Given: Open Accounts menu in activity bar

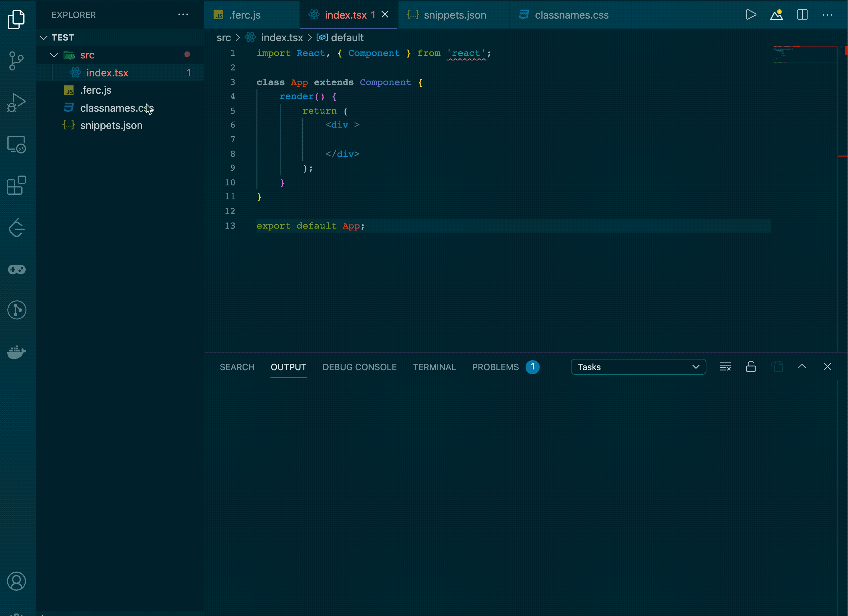Looking at the screenshot, I should [x=16, y=581].
